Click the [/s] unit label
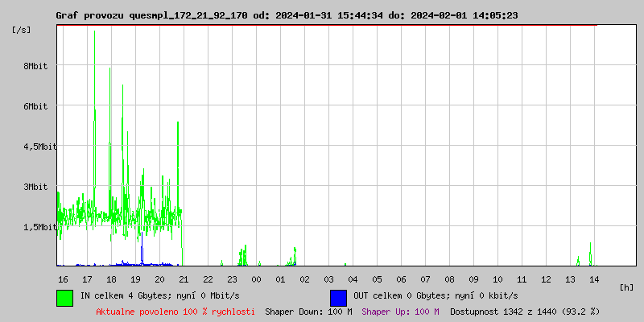Screen dimensions: 644x322 point(22,30)
